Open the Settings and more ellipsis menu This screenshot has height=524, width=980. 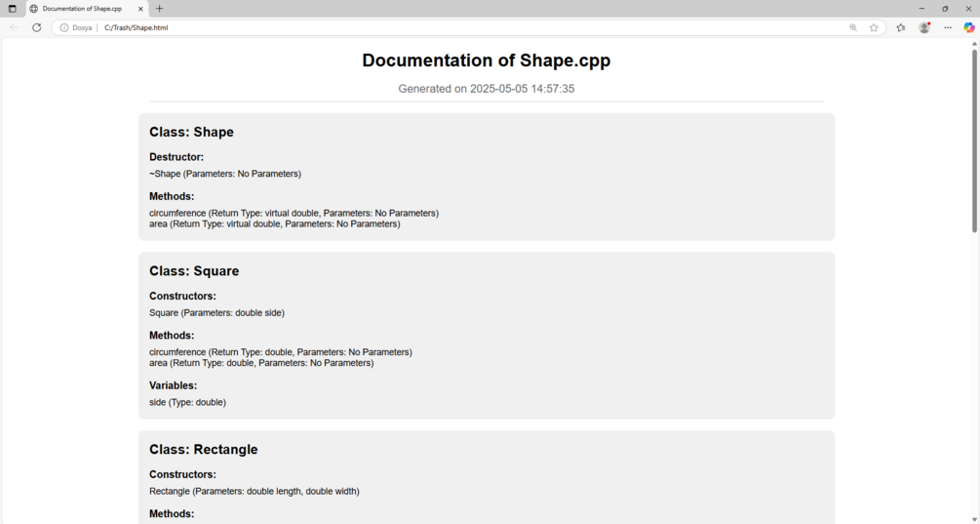948,28
